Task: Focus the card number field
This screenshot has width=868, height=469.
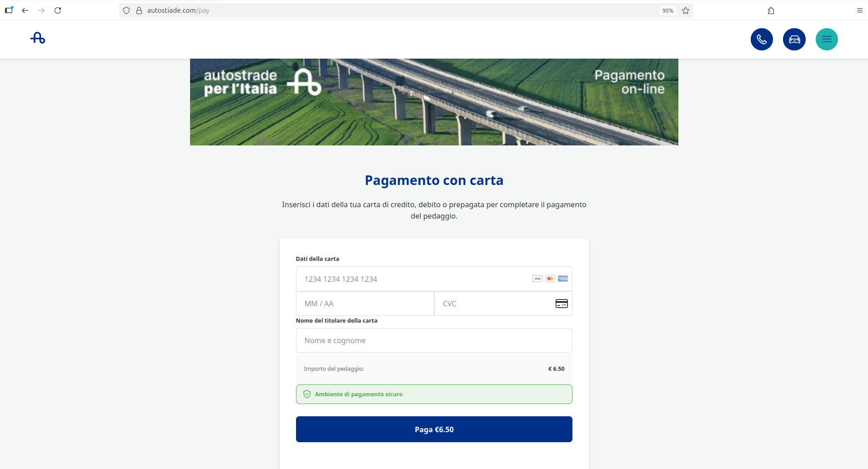Action: [x=434, y=279]
